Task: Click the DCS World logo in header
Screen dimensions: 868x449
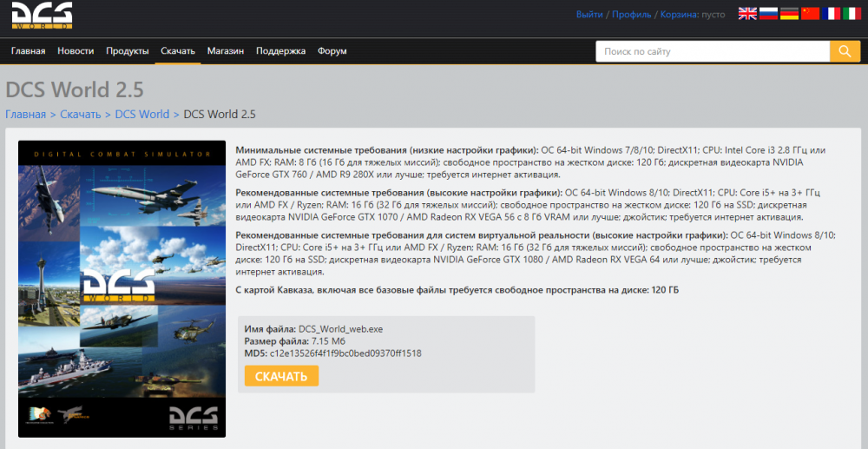Action: [x=42, y=16]
